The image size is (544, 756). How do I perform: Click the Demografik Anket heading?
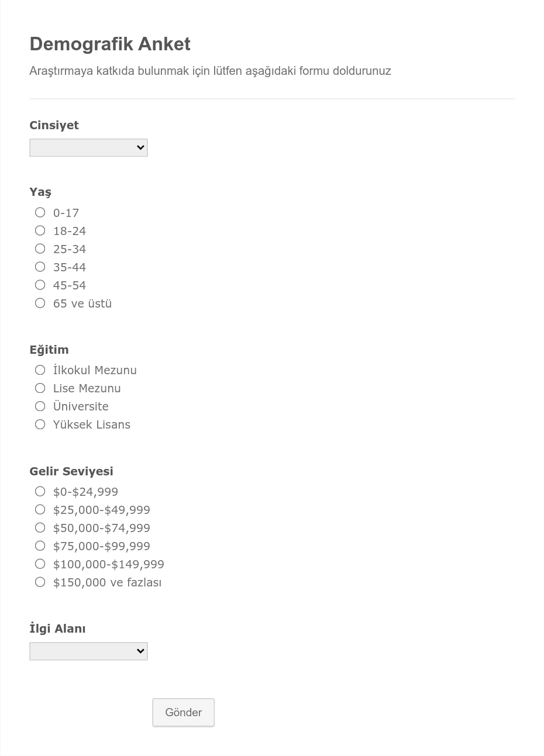tap(110, 44)
